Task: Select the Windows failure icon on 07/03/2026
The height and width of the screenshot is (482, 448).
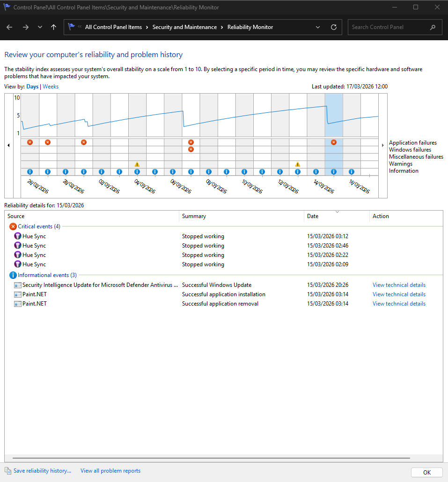Action: click(191, 149)
